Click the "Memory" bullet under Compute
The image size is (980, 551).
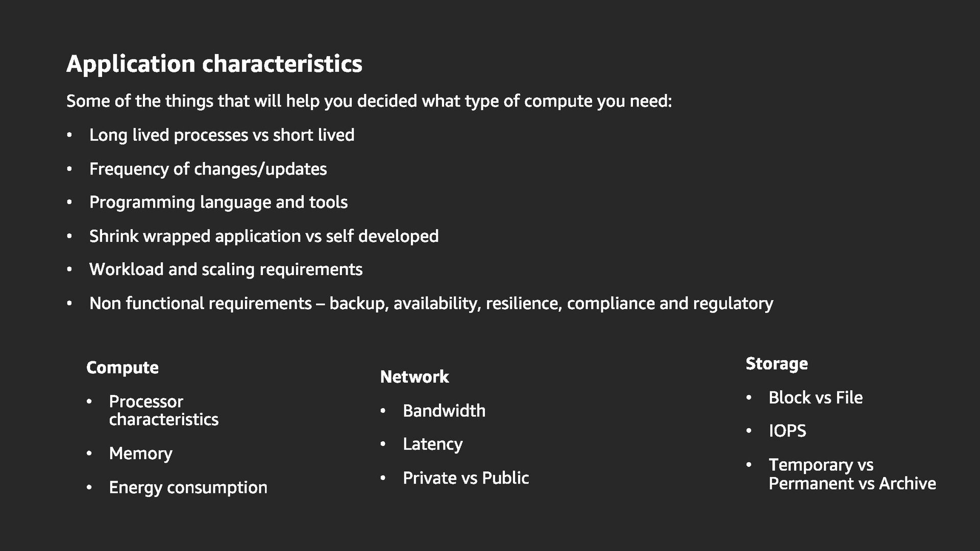[140, 454]
